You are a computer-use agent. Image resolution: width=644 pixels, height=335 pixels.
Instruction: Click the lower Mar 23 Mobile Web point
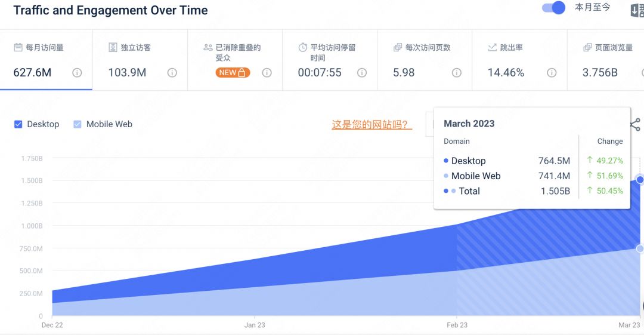640,248
